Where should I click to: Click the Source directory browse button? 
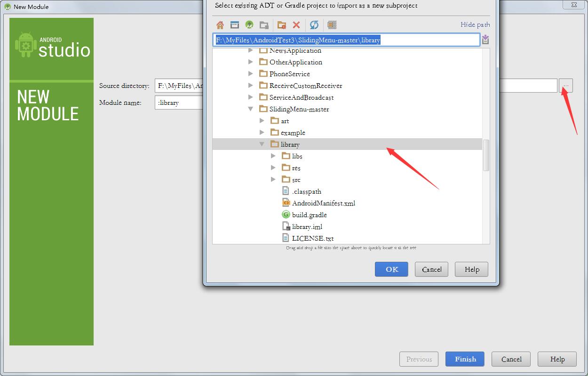pyautogui.click(x=566, y=86)
